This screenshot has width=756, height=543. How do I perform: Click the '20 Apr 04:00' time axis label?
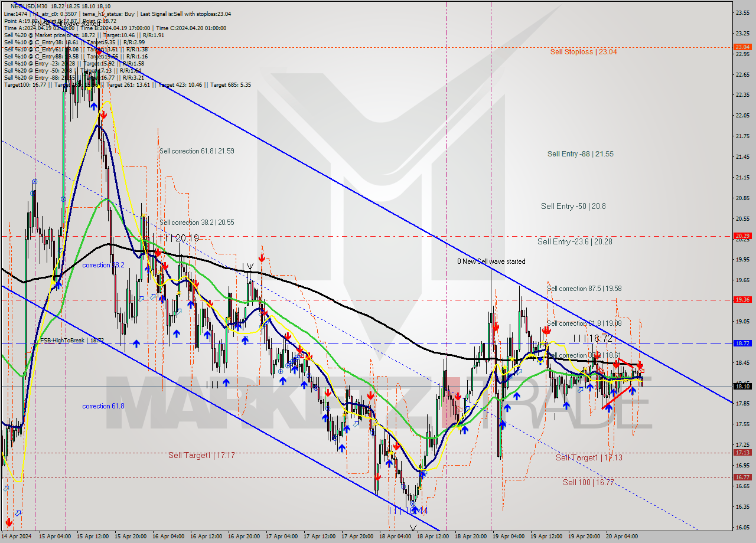[x=621, y=537]
